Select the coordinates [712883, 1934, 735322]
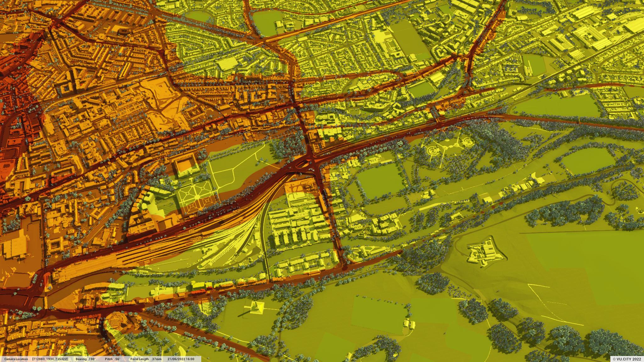The image size is (644, 362). (x=50, y=359)
